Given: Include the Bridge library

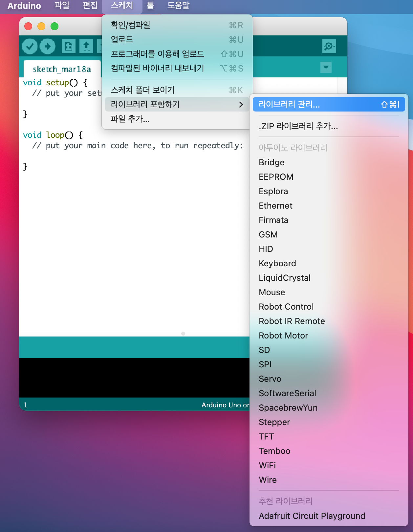Looking at the screenshot, I should (x=329, y=162).
